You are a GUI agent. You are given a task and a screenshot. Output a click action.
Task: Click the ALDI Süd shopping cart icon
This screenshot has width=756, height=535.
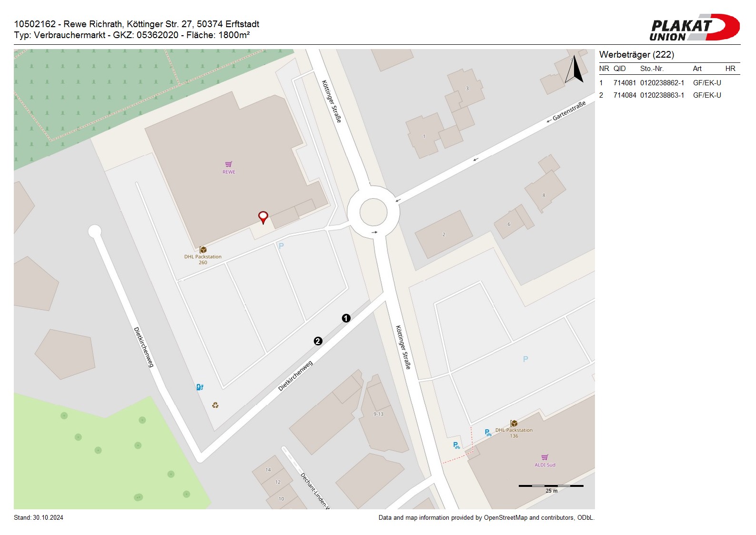point(545,457)
